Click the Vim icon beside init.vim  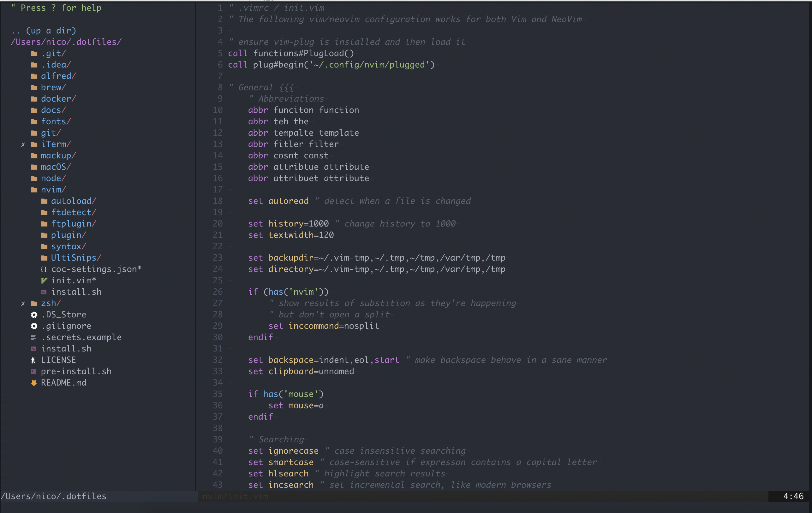click(x=44, y=280)
